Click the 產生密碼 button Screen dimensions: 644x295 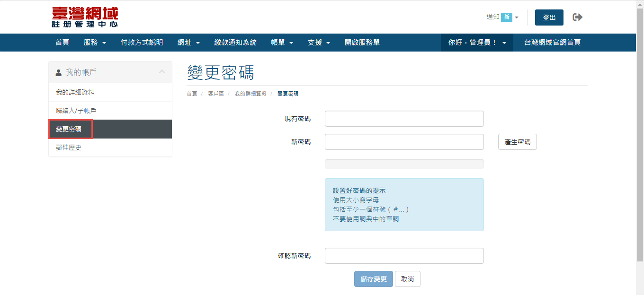pyautogui.click(x=517, y=142)
